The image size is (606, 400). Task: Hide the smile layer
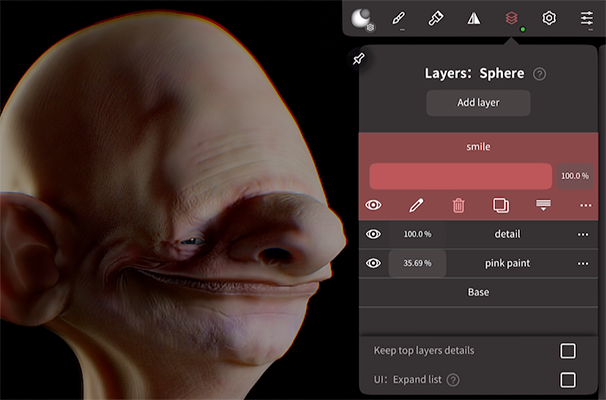click(x=374, y=205)
